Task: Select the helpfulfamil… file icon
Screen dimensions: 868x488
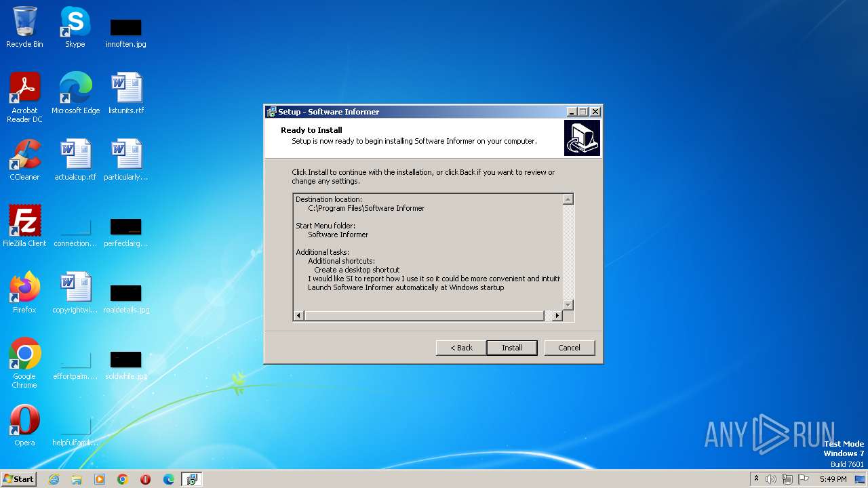Action: [75, 432]
